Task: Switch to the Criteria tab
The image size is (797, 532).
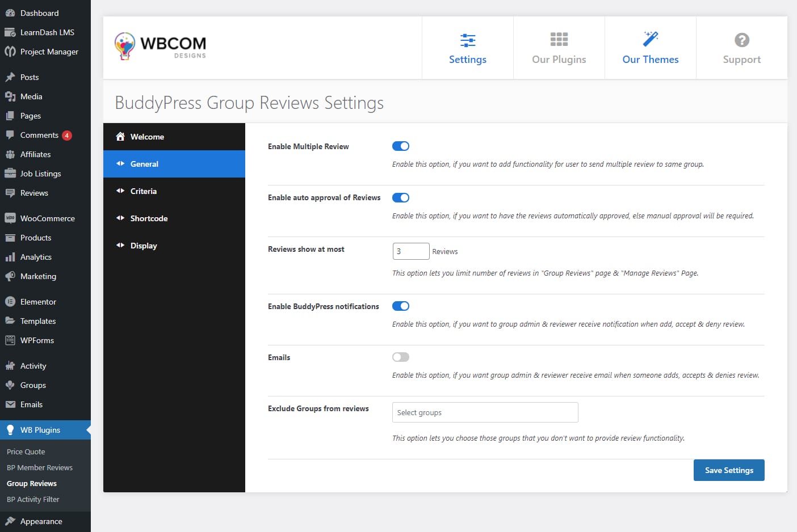Action: pyautogui.click(x=144, y=191)
